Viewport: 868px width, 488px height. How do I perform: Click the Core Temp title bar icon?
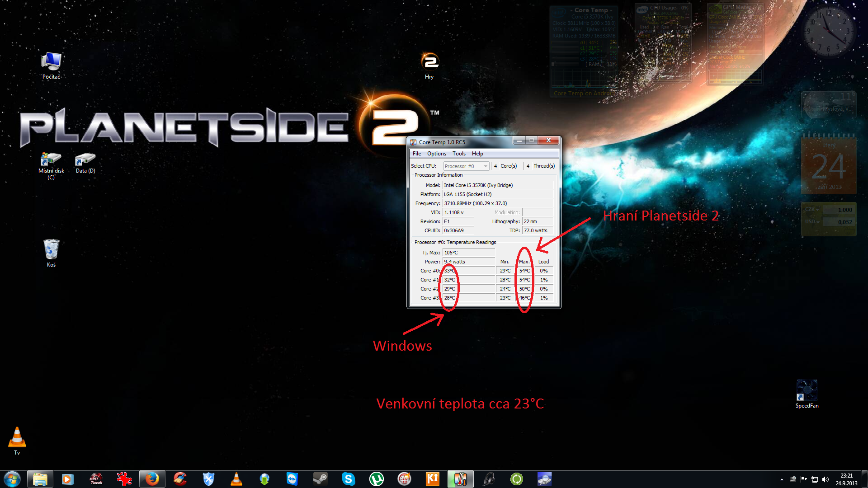point(413,142)
